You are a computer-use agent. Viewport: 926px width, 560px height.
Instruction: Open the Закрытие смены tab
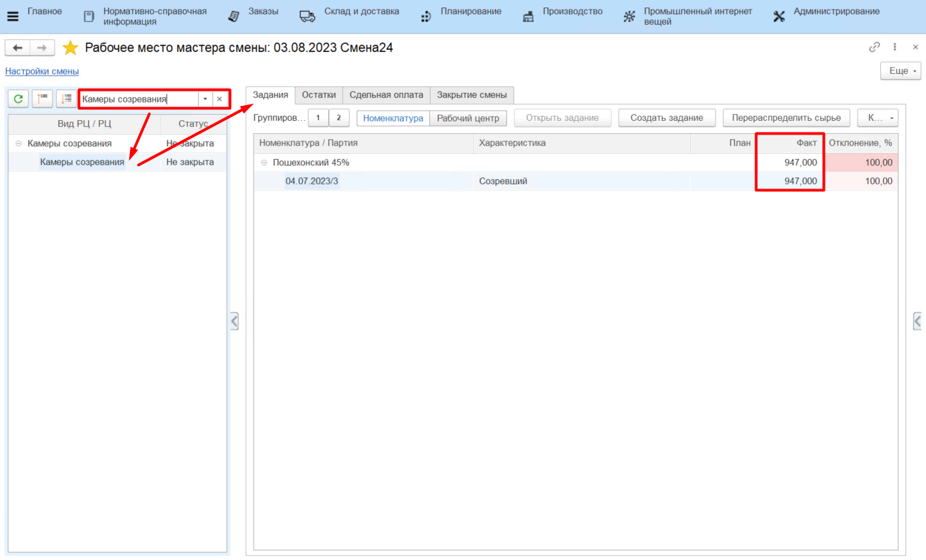click(472, 95)
